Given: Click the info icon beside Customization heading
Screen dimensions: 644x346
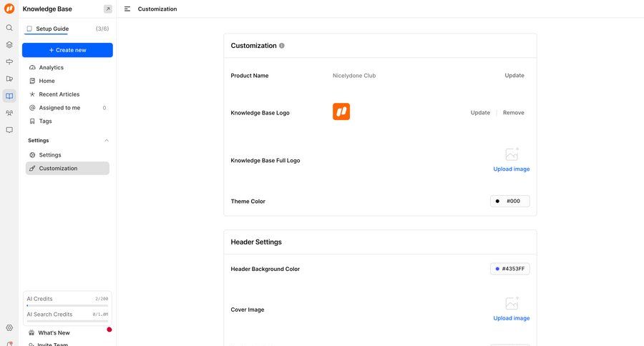Looking at the screenshot, I should pos(282,46).
